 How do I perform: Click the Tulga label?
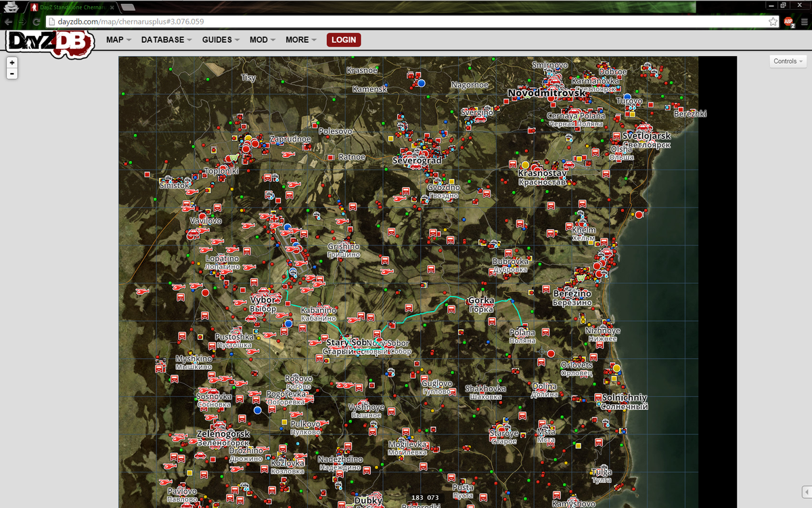click(x=602, y=472)
